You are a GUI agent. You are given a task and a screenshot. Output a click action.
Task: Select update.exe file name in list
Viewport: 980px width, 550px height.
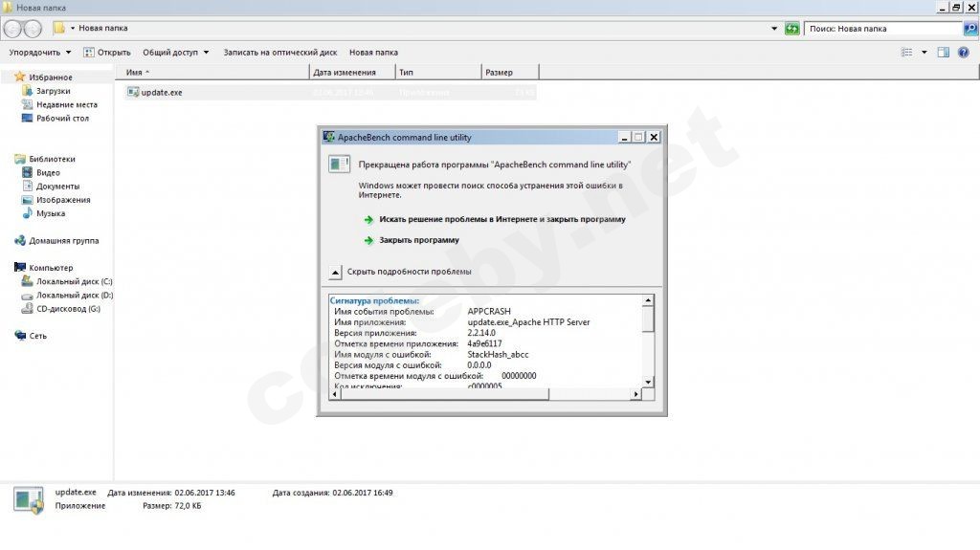(162, 92)
